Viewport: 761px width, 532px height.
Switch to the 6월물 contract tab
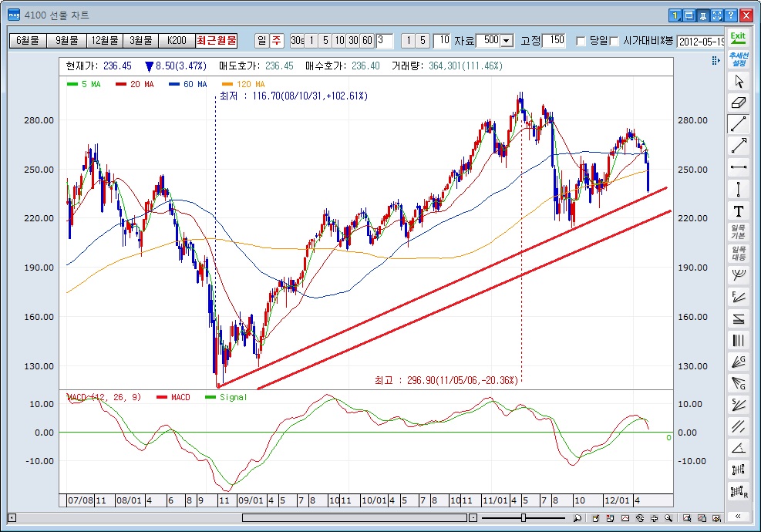tap(28, 40)
